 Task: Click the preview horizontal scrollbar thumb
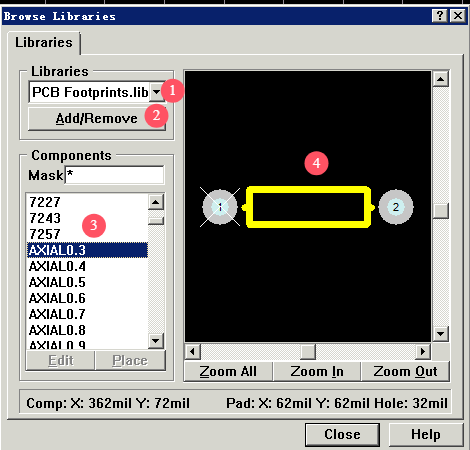point(308,351)
